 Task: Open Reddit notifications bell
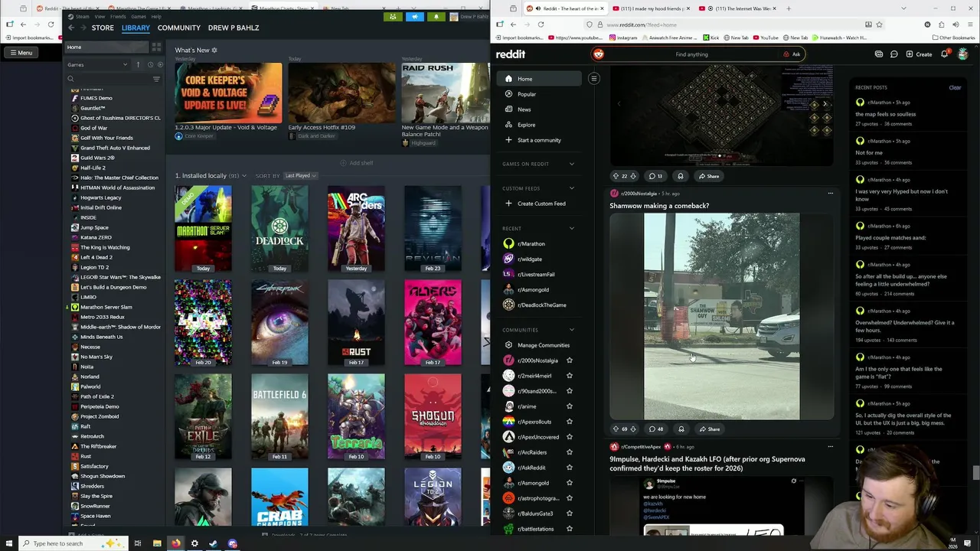tap(945, 54)
